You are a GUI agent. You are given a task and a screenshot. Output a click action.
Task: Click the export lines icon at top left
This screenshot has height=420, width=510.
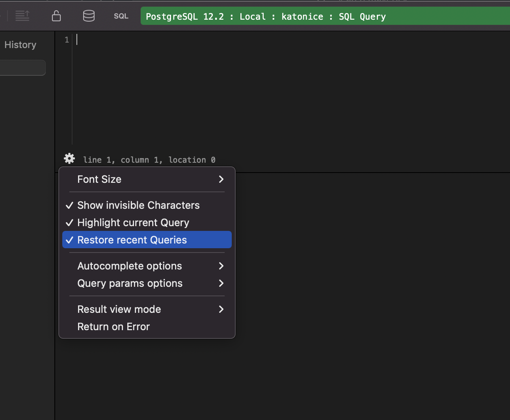[22, 16]
